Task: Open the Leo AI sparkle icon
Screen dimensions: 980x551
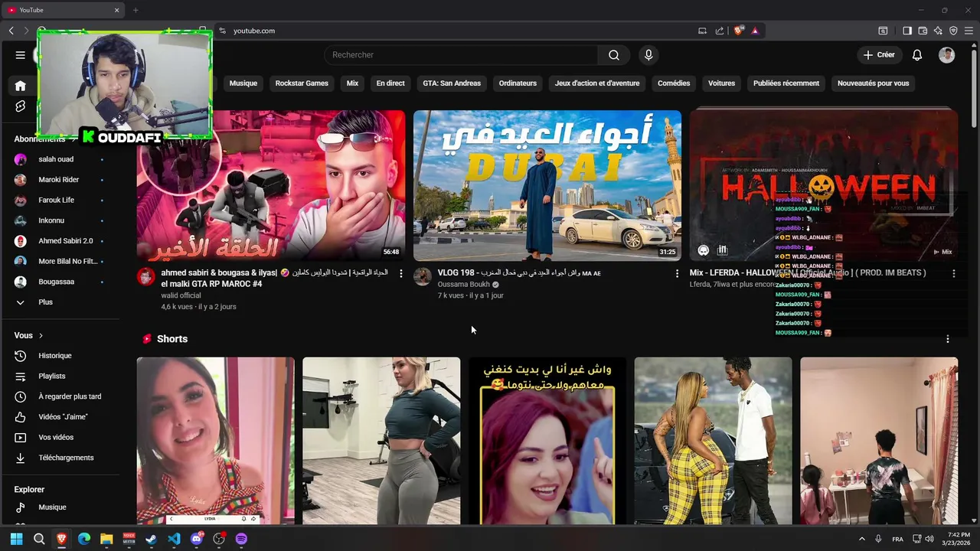Action: point(938,31)
